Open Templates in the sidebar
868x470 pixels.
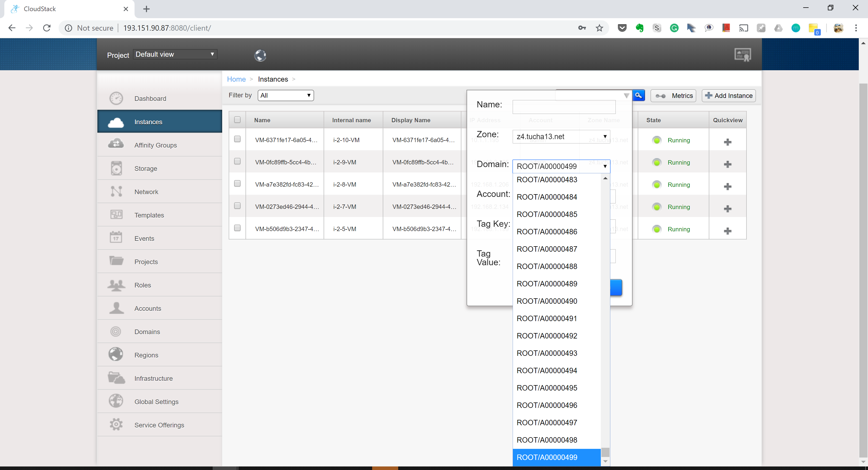159,215
